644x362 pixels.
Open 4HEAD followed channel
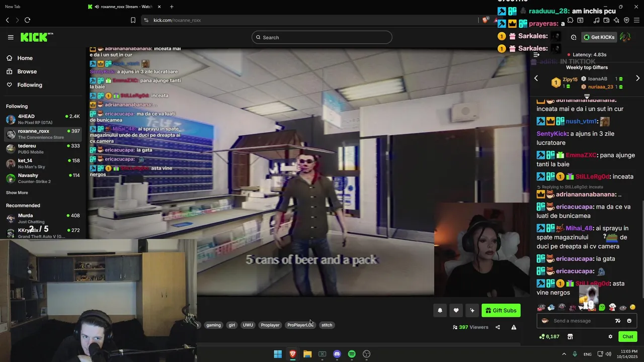[x=43, y=119]
